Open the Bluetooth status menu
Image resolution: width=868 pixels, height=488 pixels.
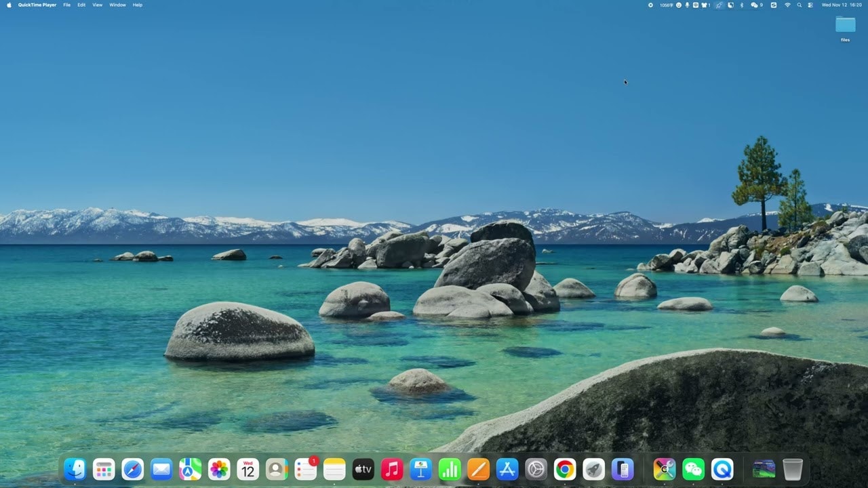click(x=742, y=5)
